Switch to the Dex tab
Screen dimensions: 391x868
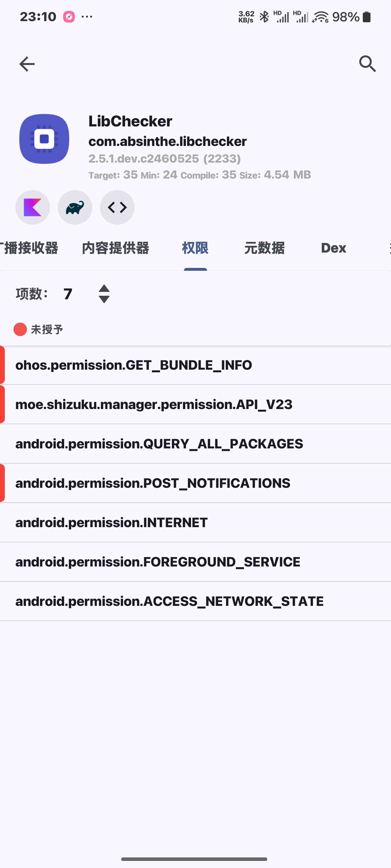pyautogui.click(x=333, y=248)
